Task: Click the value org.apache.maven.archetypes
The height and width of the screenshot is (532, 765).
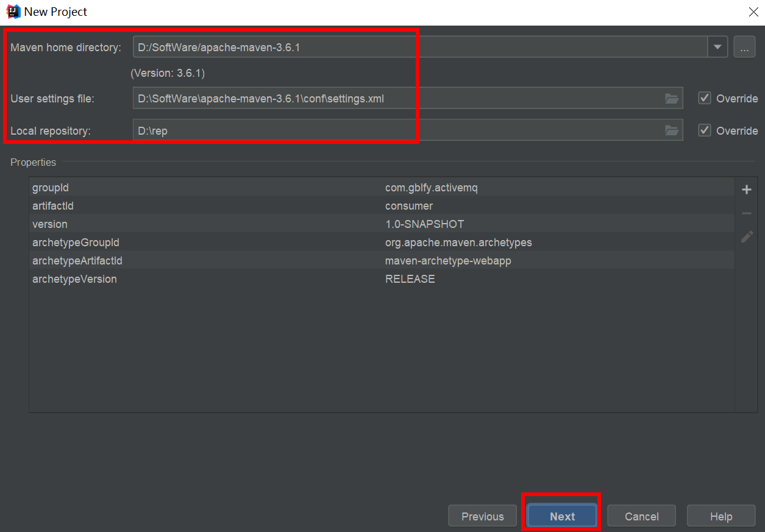Action: point(458,243)
